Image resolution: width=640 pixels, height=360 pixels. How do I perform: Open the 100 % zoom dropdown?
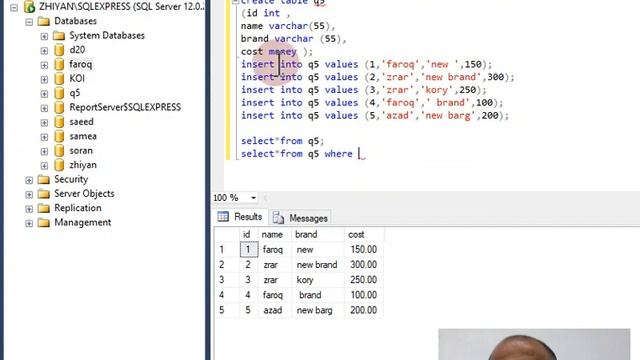pyautogui.click(x=253, y=198)
